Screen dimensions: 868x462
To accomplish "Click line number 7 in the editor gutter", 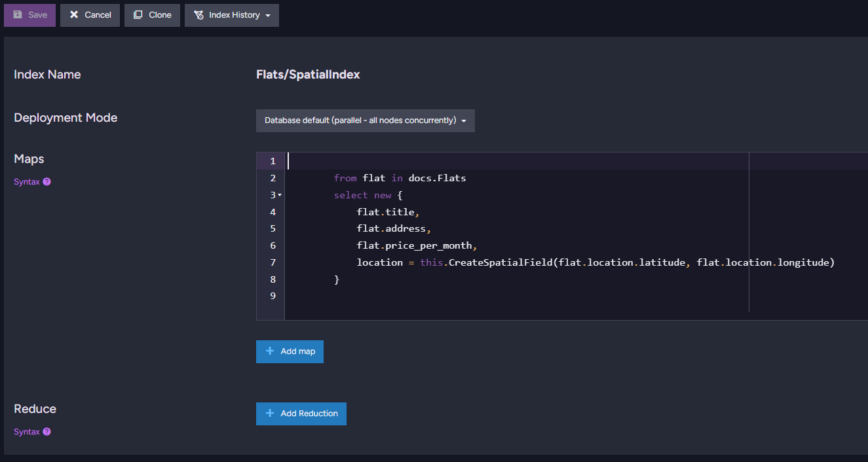I will 273,262.
